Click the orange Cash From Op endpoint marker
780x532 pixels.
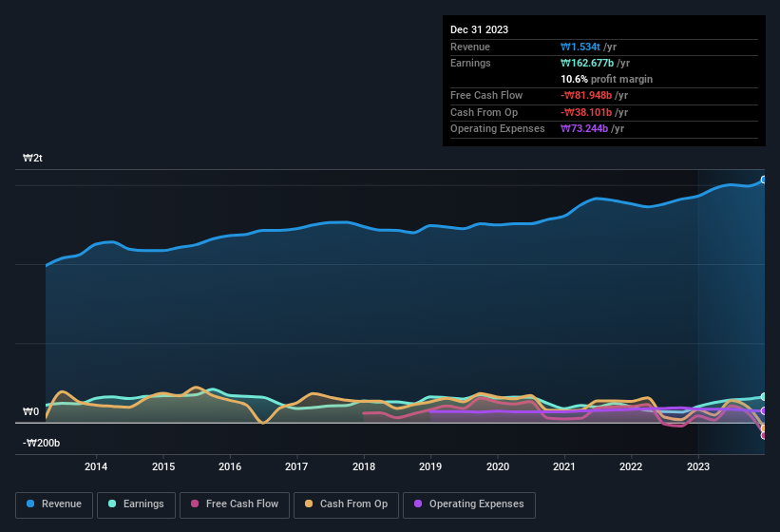764,428
